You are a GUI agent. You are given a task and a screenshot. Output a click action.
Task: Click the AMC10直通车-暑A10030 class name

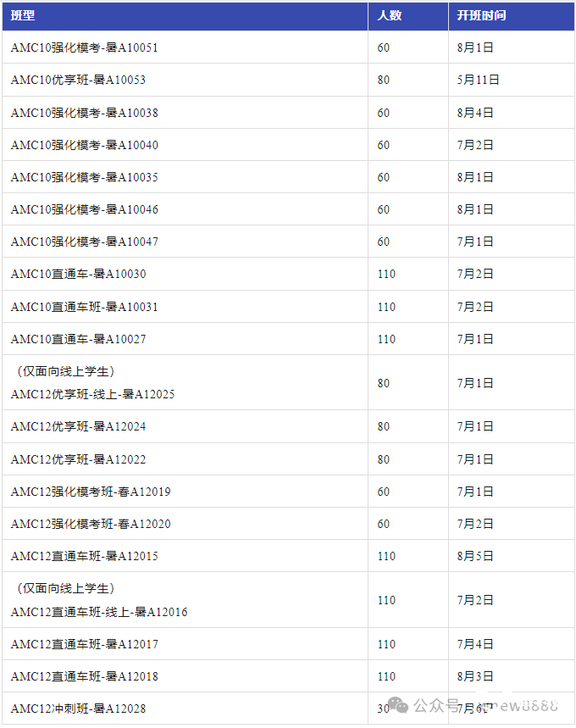pyautogui.click(x=78, y=274)
